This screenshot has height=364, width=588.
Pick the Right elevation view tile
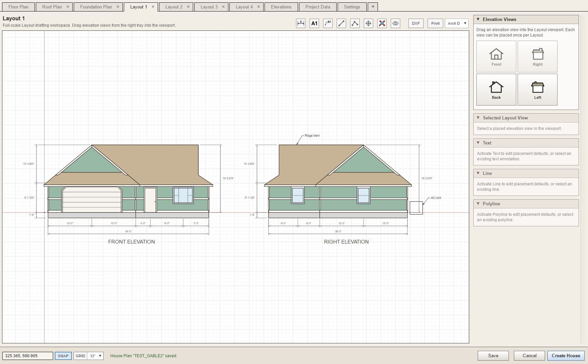pyautogui.click(x=538, y=56)
